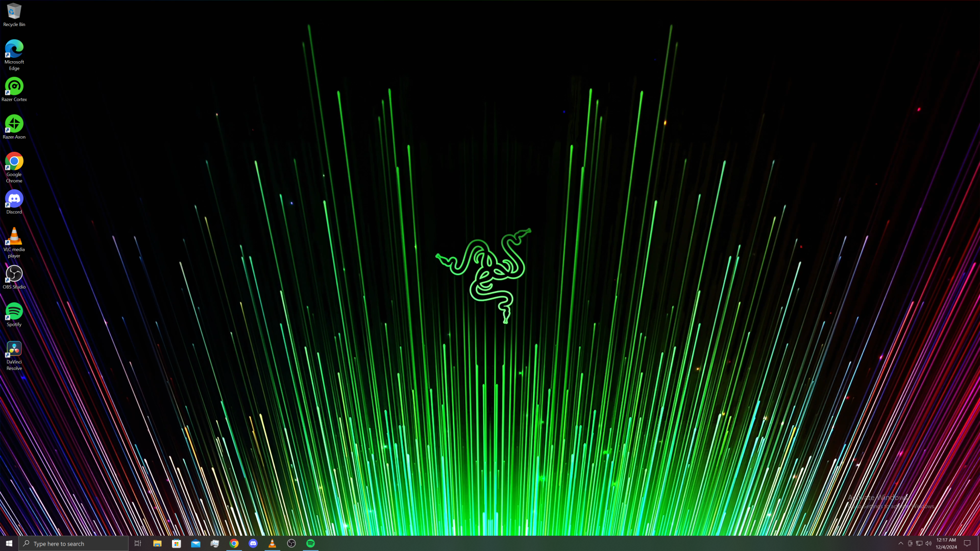Screen dimensions: 980x551
Task: Select the Discord desktop shortcut
Action: point(14,202)
